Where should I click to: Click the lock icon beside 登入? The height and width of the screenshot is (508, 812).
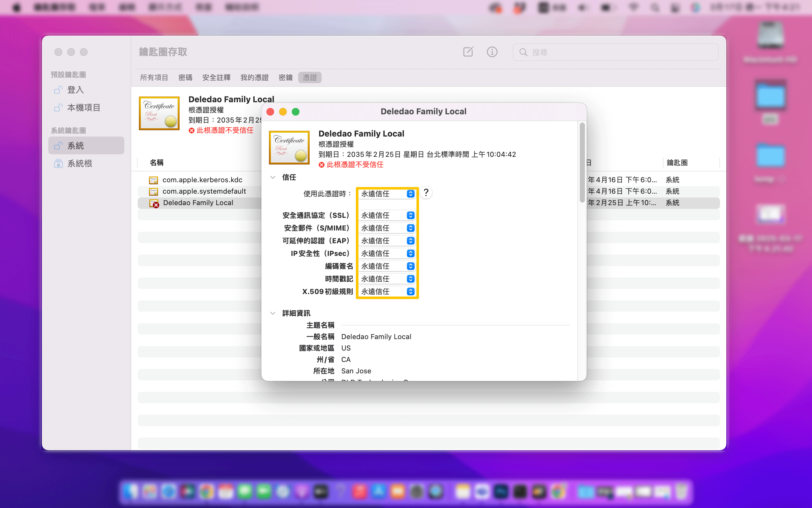[58, 90]
